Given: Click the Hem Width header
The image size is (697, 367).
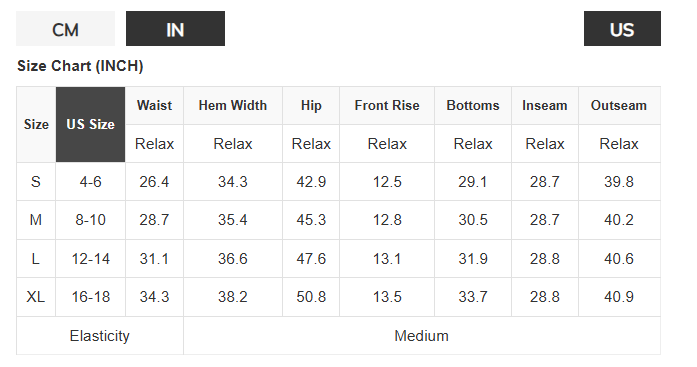Looking at the screenshot, I should [232, 106].
